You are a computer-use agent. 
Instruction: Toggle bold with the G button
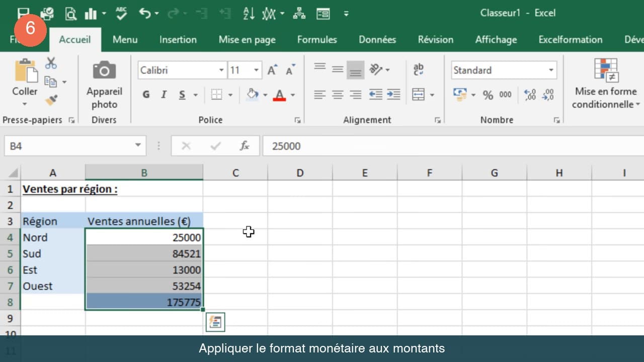tap(146, 95)
